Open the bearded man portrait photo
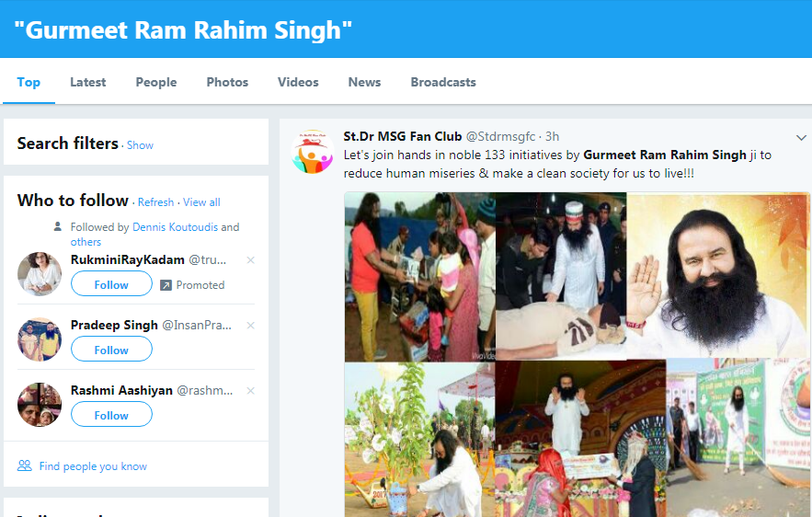 tap(719, 276)
